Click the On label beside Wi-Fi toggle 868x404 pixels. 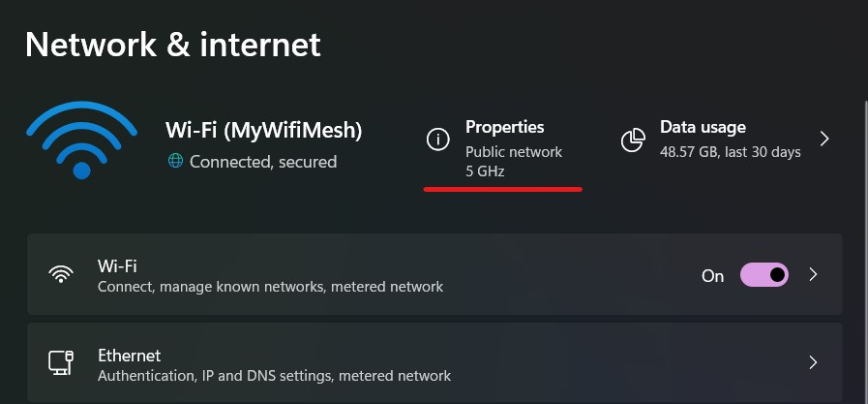point(712,276)
